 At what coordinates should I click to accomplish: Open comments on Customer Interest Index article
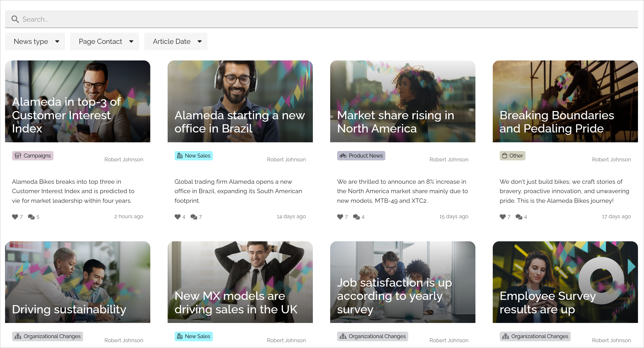tap(31, 217)
